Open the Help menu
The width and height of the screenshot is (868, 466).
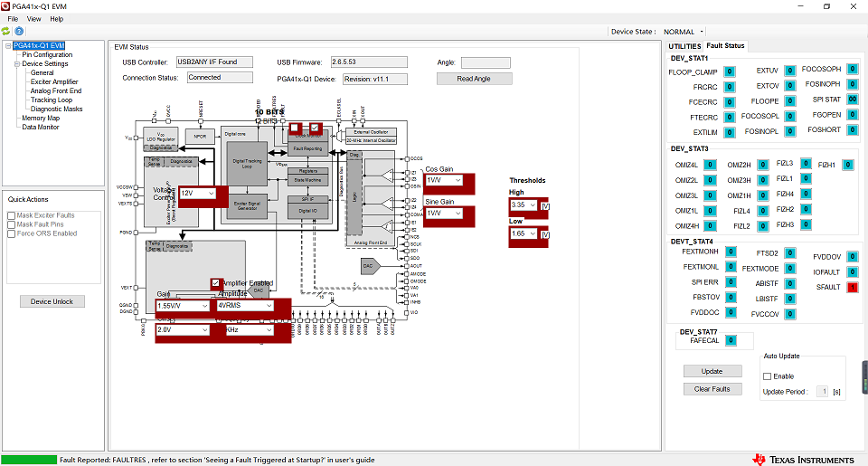56,19
